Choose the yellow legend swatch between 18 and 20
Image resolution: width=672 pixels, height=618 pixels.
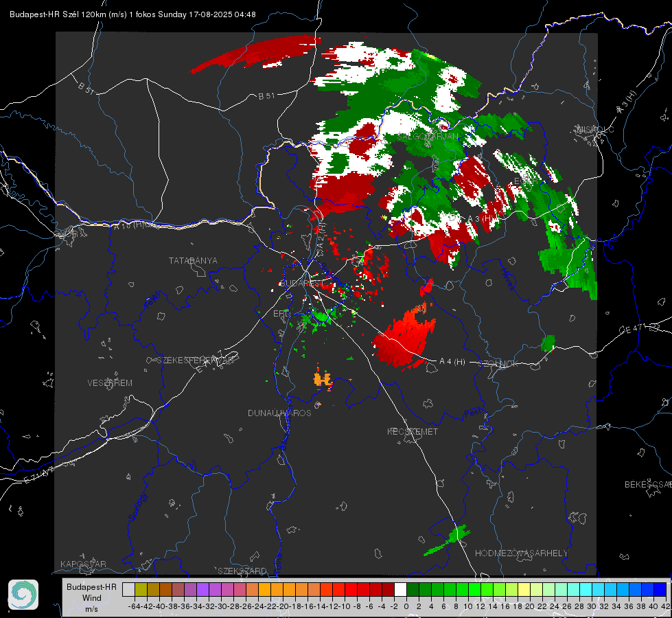point(524,589)
